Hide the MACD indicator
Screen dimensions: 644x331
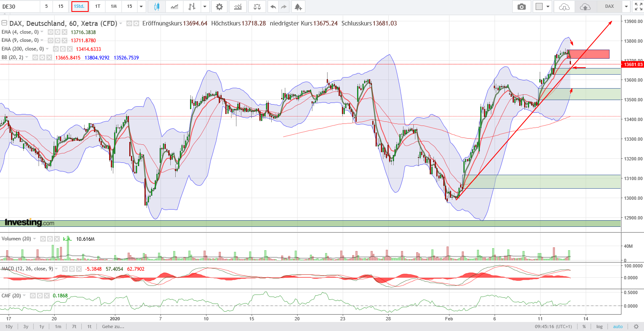point(65,269)
